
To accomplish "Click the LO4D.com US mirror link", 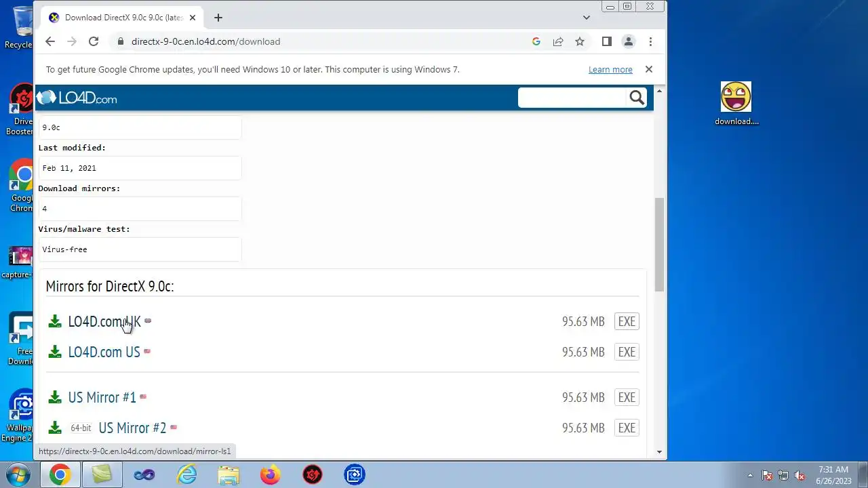I will pyautogui.click(x=104, y=352).
